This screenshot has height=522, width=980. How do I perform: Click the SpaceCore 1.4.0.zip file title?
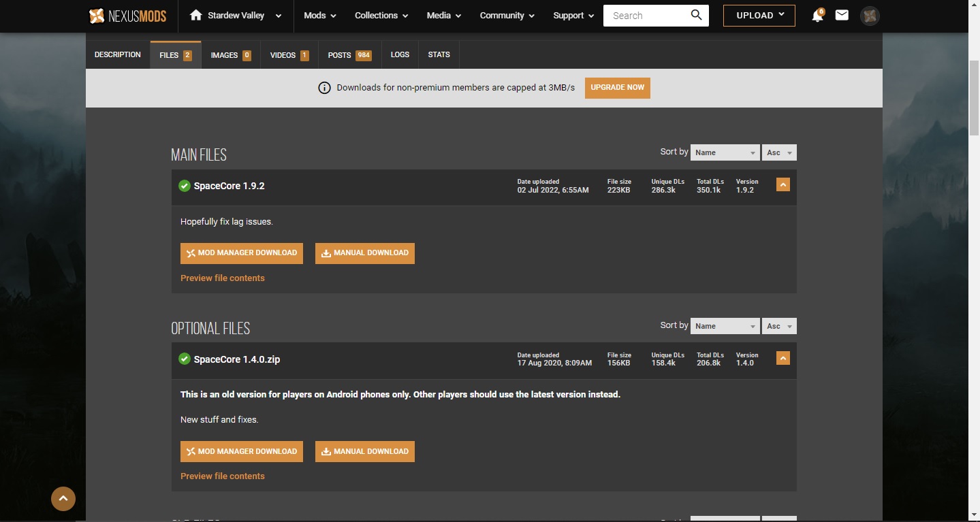tap(237, 359)
